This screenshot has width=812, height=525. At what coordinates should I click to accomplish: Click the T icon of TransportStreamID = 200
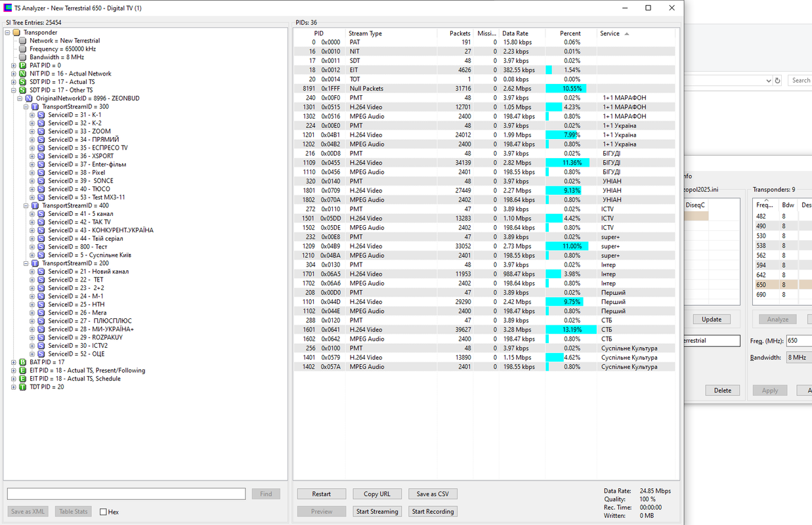point(35,263)
